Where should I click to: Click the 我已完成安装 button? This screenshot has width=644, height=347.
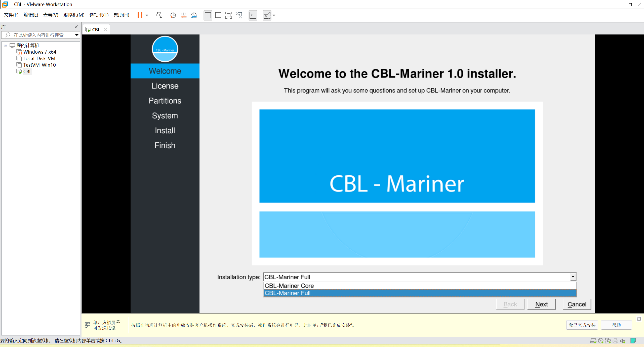[x=582, y=325]
